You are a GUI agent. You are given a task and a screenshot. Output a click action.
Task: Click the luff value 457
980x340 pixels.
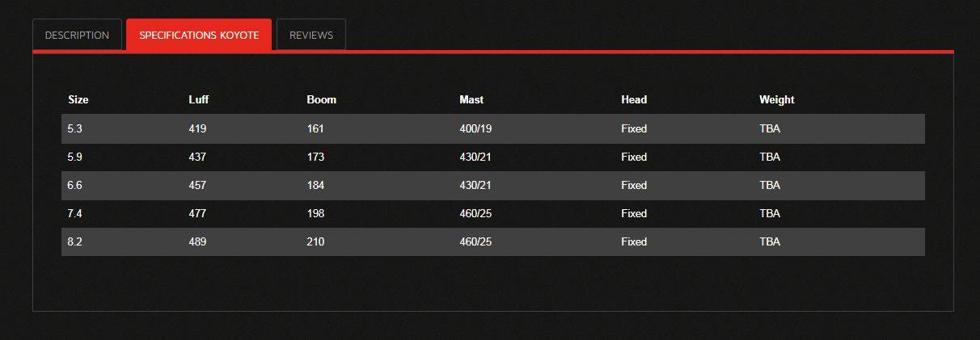point(197,186)
